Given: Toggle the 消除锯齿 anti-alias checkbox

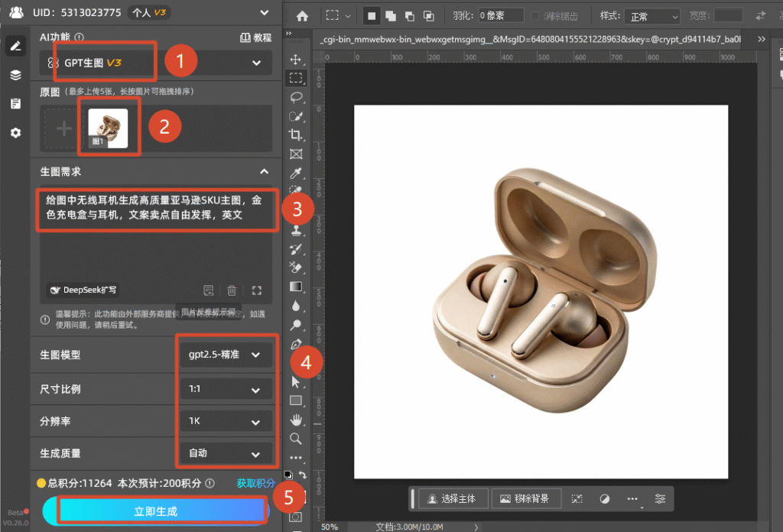Looking at the screenshot, I should 534,16.
